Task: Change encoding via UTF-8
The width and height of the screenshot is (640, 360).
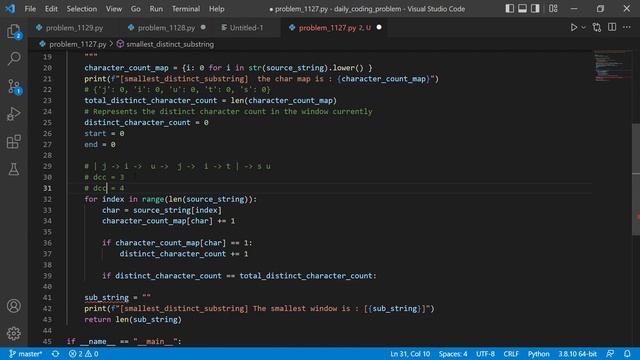Action: point(485,354)
